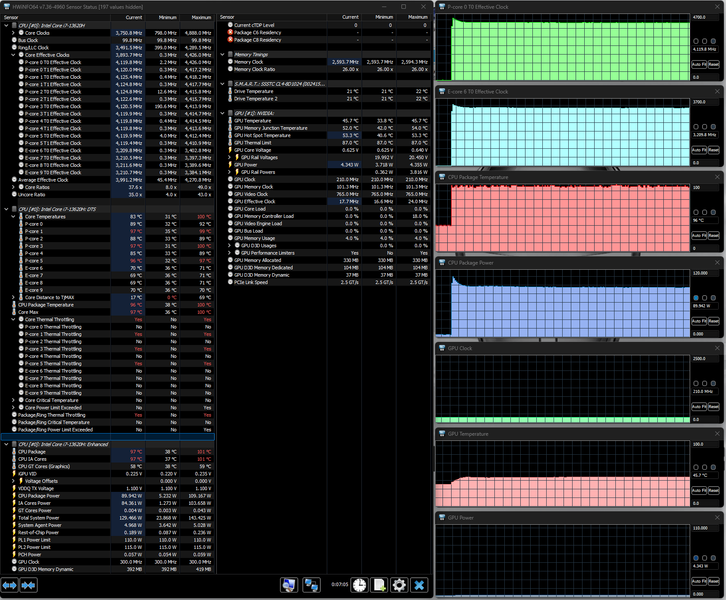
Task: Click the maximum scale field in GPU Temperature graph
Action: [705, 444]
